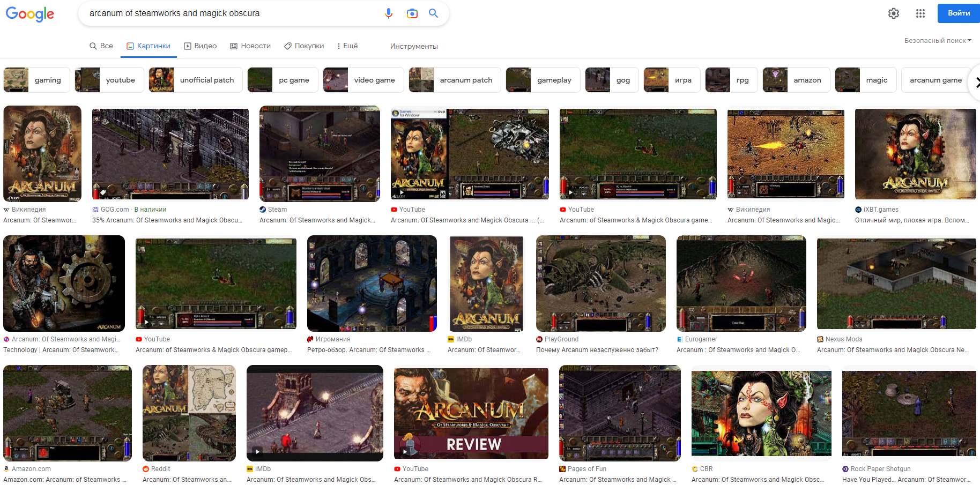This screenshot has width=980, height=492.
Task: Open the Google apps grid
Action: pos(920,13)
